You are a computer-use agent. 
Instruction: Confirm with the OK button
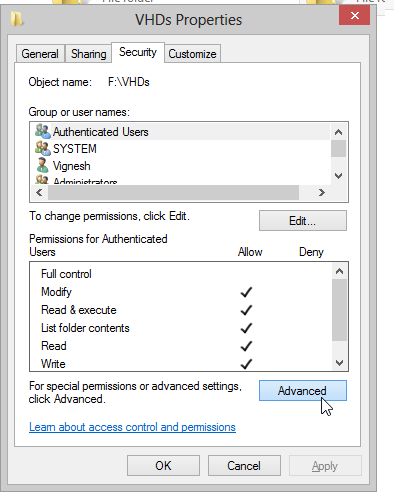coord(163,466)
